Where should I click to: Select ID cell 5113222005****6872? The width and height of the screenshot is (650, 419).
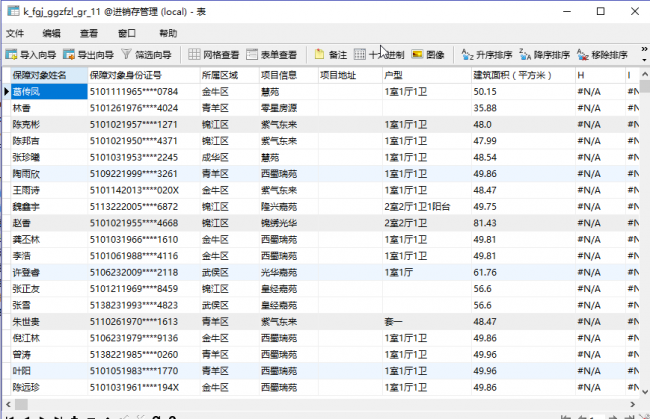[x=143, y=207]
